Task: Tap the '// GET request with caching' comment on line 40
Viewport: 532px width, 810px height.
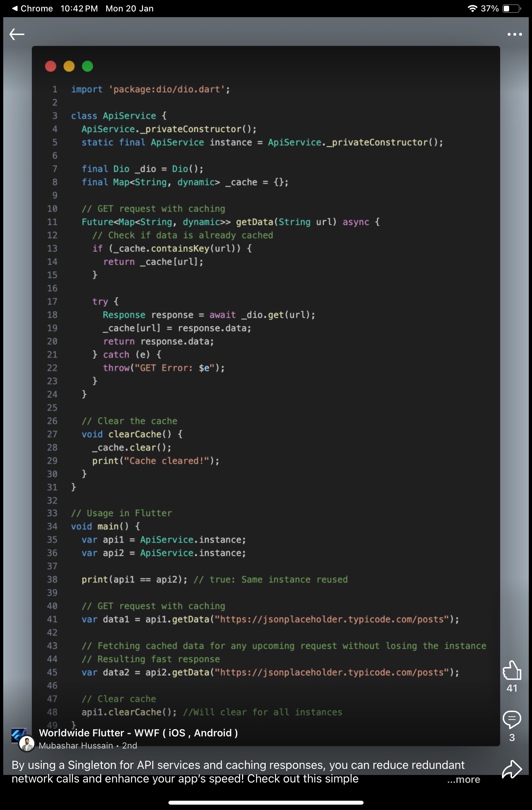Action: (x=153, y=606)
